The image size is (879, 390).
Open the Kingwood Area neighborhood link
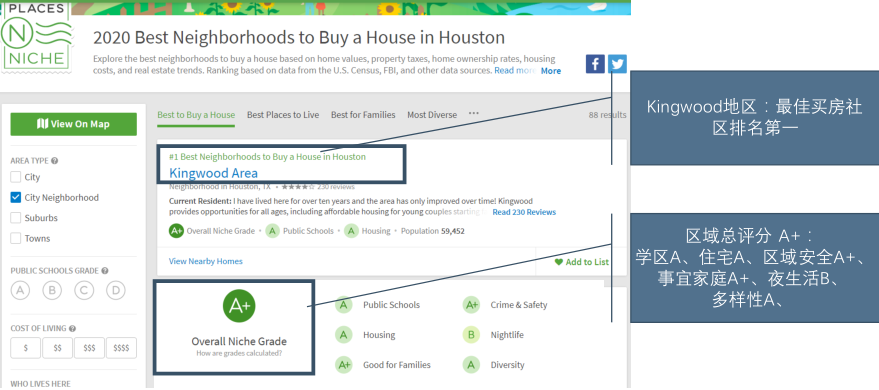[214, 173]
